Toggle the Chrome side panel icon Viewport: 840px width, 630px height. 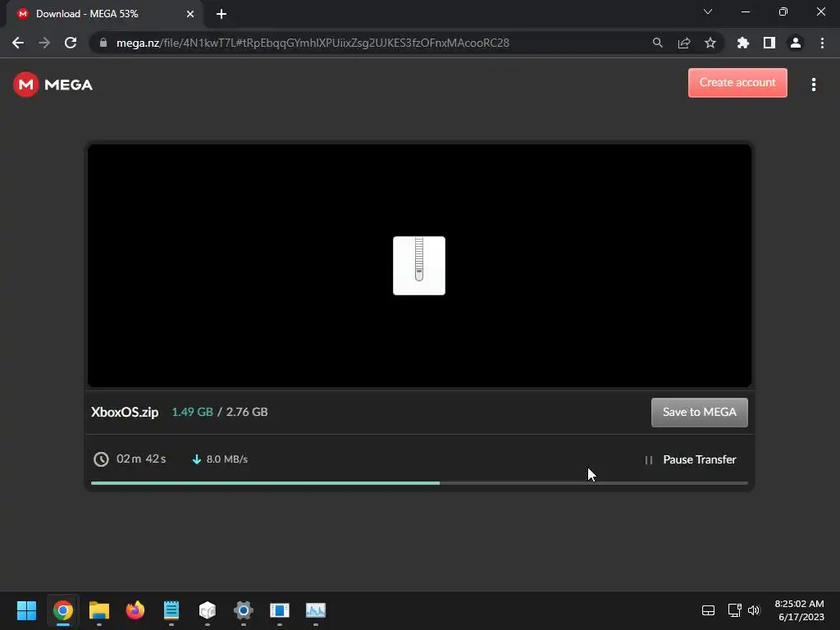pyautogui.click(x=769, y=43)
